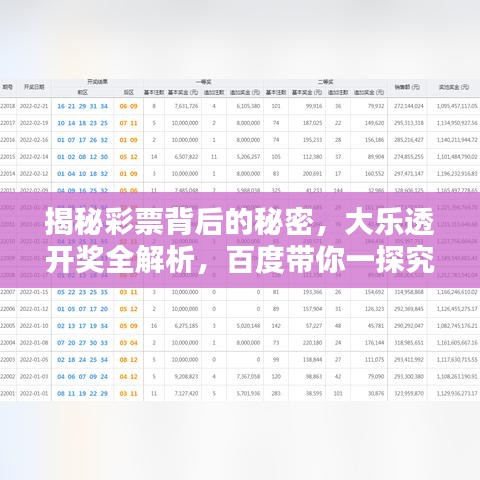Click additional prize cell 111,075
Image resolution: width=480 pixels, height=480 pixels.
tap(375, 360)
